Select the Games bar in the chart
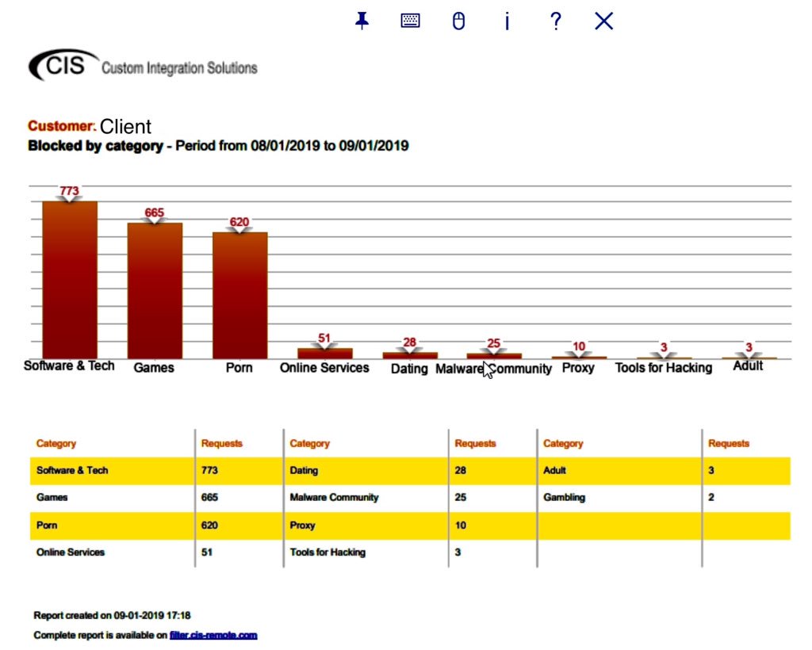The height and width of the screenshot is (650, 812). (x=155, y=289)
